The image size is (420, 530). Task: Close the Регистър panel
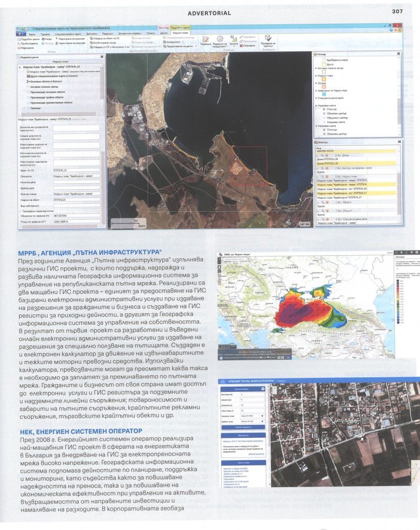[x=399, y=141]
